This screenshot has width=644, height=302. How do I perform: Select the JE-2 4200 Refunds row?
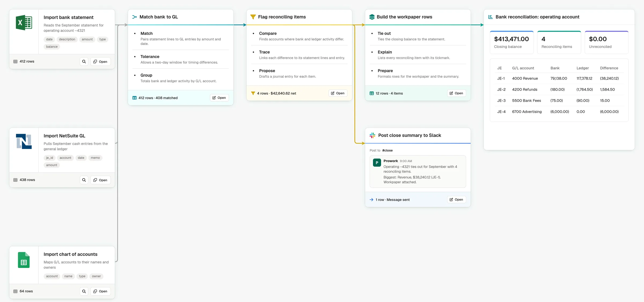click(x=559, y=90)
